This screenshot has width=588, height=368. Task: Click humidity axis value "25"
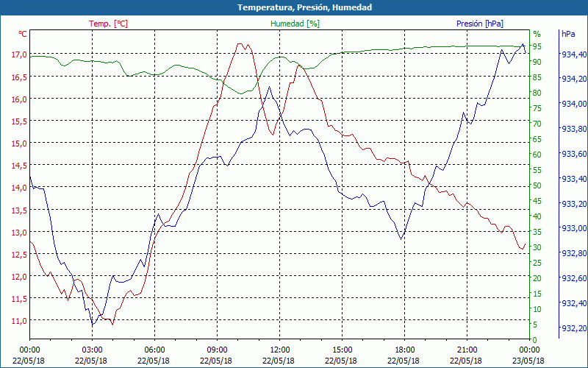537,263
